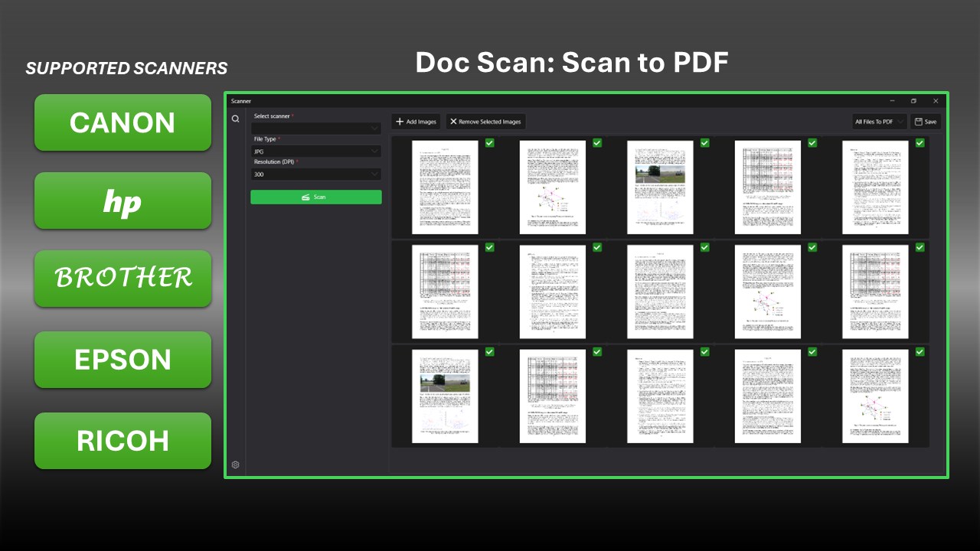Uncheck the first image in the bottom row
Viewport: 980px width, 551px height.
tap(489, 352)
